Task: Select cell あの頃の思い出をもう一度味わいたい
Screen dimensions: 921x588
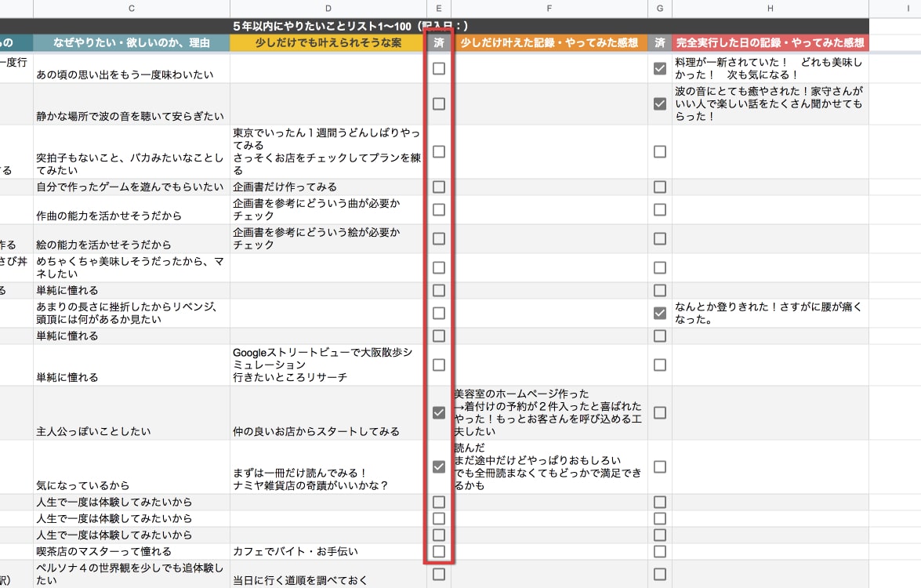Action: pyautogui.click(x=132, y=68)
